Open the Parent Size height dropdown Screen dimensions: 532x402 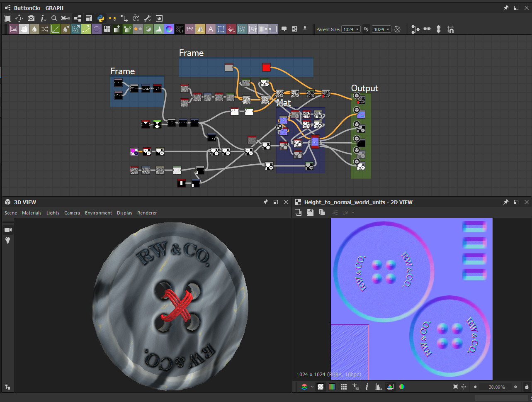[x=381, y=29]
